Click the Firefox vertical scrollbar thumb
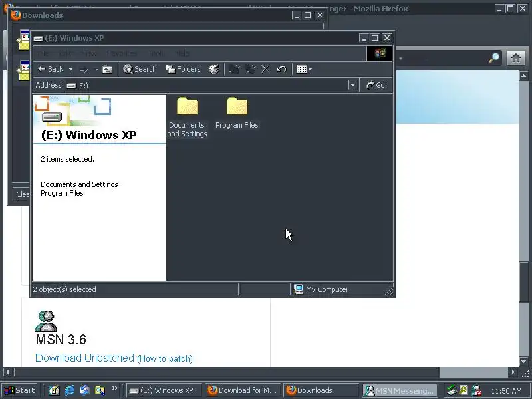Image resolution: width=532 pixels, height=399 pixels. coord(524,281)
